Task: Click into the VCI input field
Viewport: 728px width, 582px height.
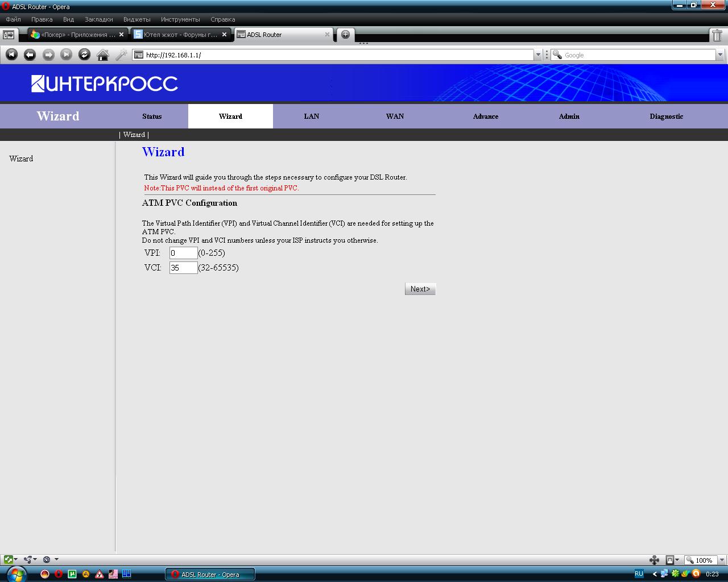Action: pyautogui.click(x=183, y=268)
